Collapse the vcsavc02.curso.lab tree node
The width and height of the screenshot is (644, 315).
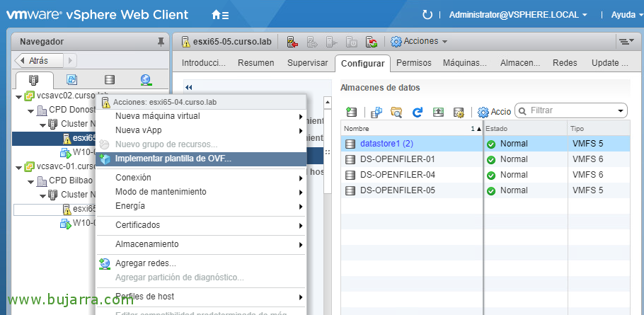click(18, 97)
